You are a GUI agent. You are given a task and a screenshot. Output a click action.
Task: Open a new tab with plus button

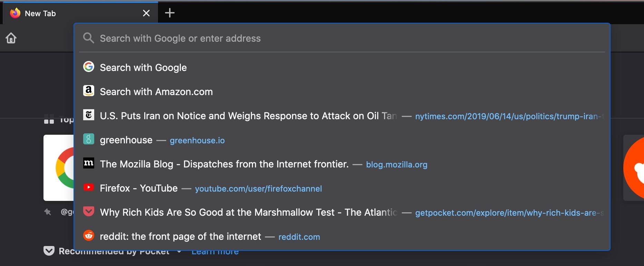click(x=169, y=13)
